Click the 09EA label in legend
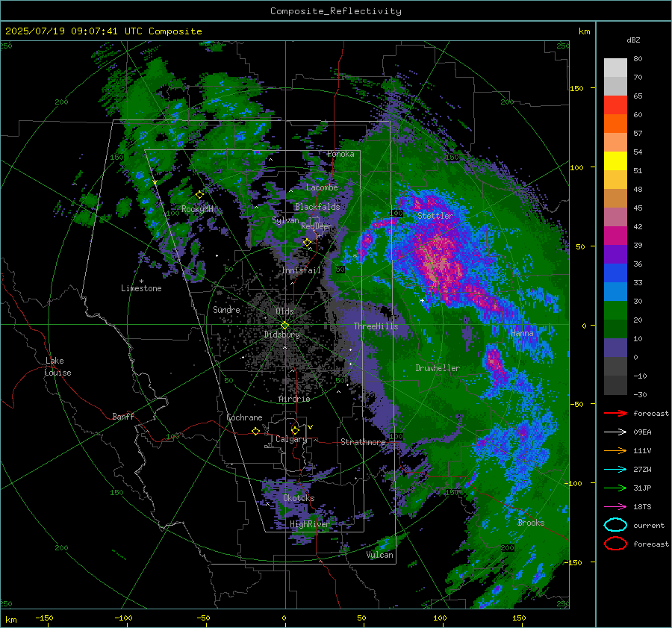672x628 pixels. pos(642,432)
